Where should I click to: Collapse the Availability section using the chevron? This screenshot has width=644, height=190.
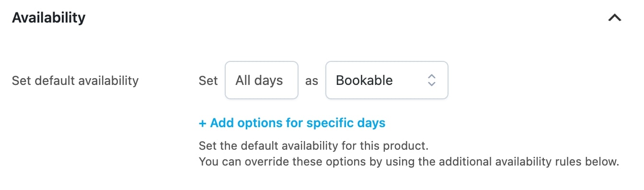614,18
